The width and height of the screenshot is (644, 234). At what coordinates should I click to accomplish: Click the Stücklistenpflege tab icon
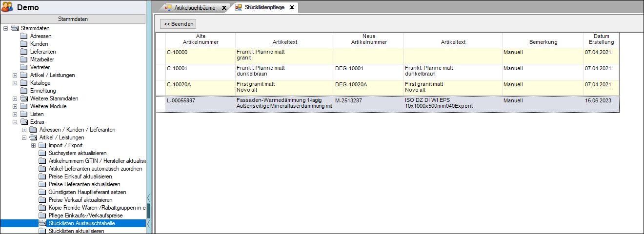click(x=239, y=8)
